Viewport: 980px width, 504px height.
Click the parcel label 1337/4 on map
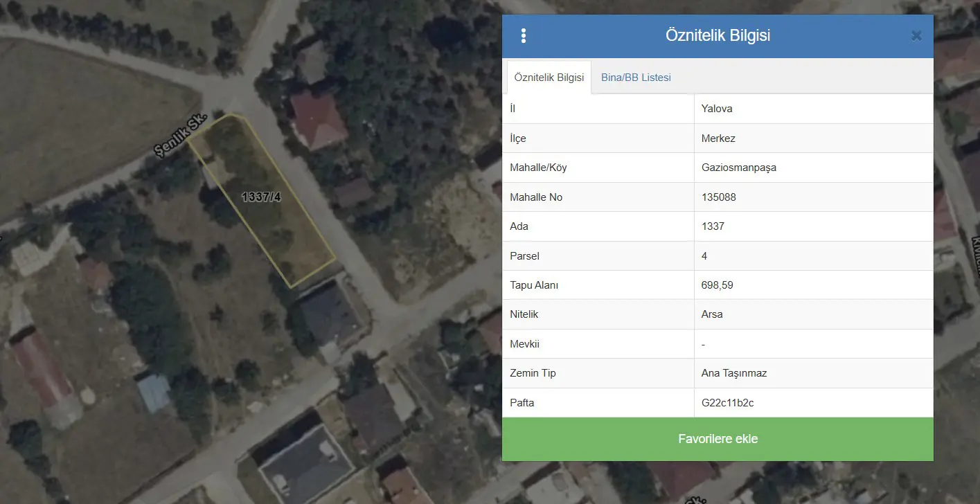(261, 197)
